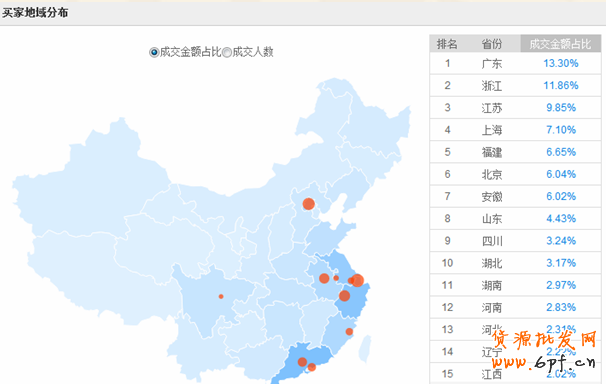The width and height of the screenshot is (606, 384).
Task: Select the 成交人数 radio button
Action: click(227, 52)
